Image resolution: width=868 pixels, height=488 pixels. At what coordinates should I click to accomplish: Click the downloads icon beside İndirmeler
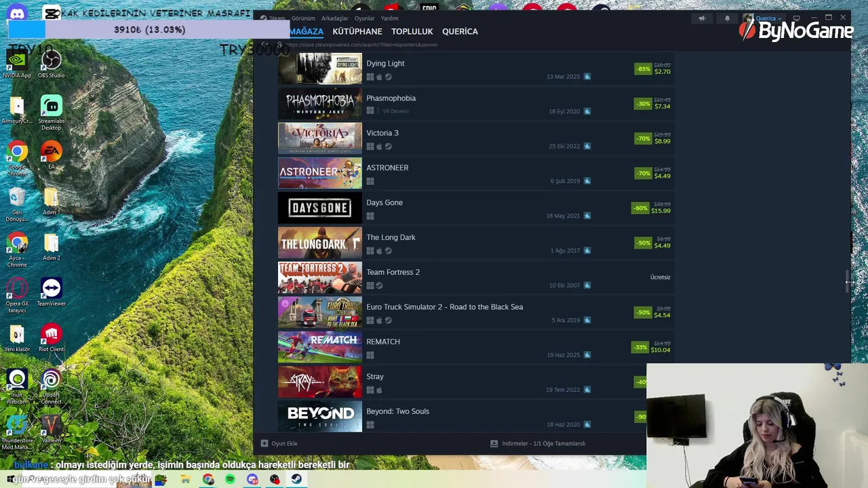click(494, 443)
